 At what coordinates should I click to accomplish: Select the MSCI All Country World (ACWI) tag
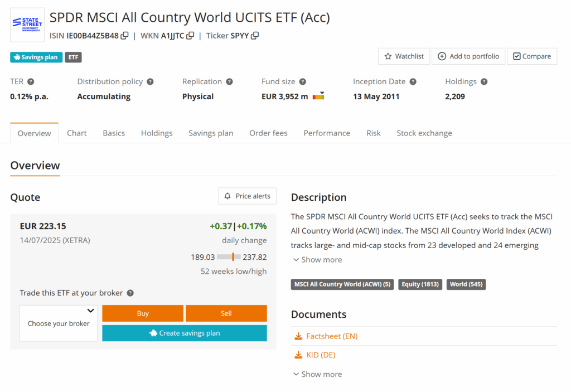click(342, 284)
